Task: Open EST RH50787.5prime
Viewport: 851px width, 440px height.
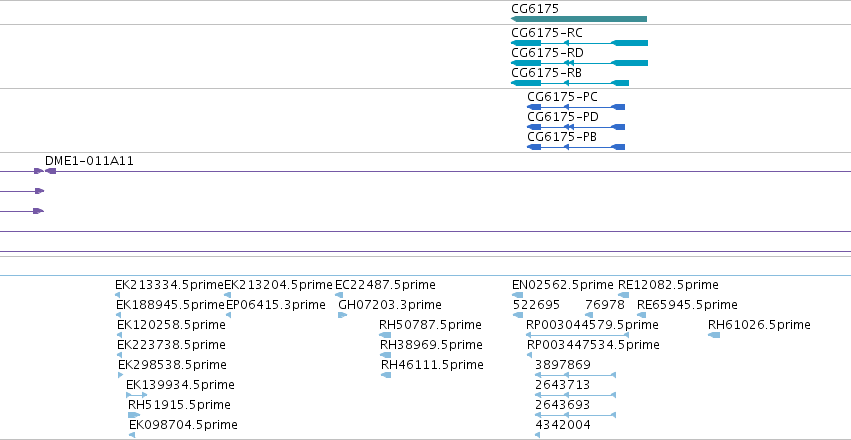Action: coord(430,325)
